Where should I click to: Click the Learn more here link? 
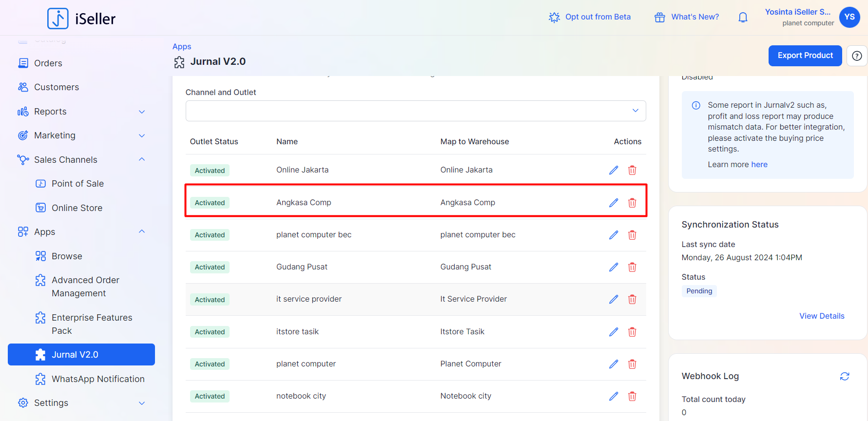[x=759, y=165]
